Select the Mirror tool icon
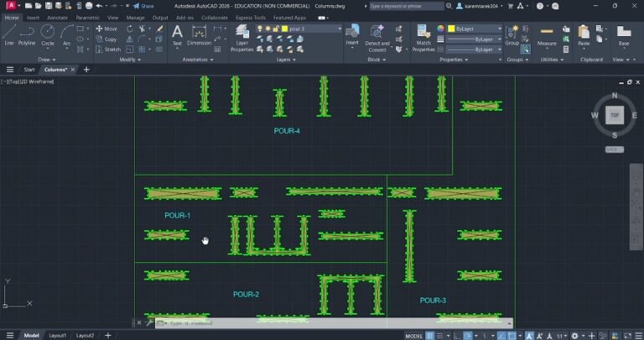This screenshot has height=340, width=644. click(130, 39)
